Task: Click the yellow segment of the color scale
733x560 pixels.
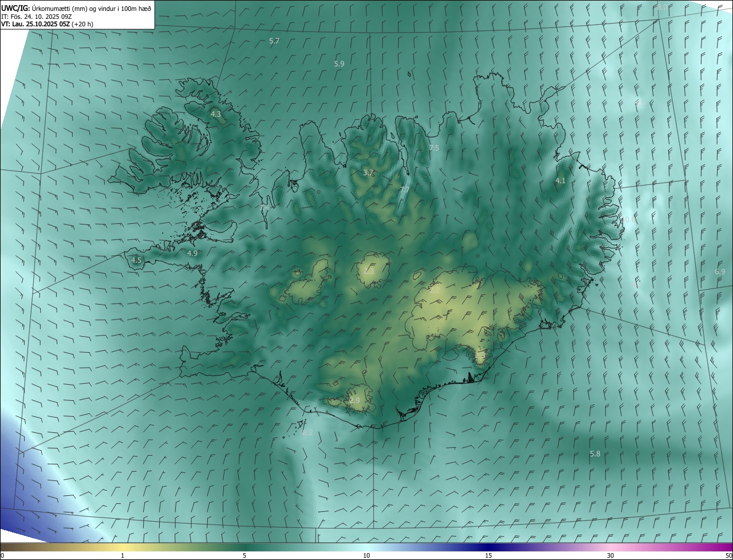Action: (x=123, y=547)
